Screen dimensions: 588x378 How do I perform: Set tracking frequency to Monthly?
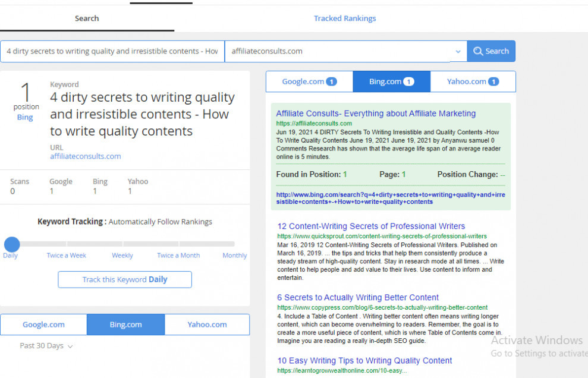(234, 256)
